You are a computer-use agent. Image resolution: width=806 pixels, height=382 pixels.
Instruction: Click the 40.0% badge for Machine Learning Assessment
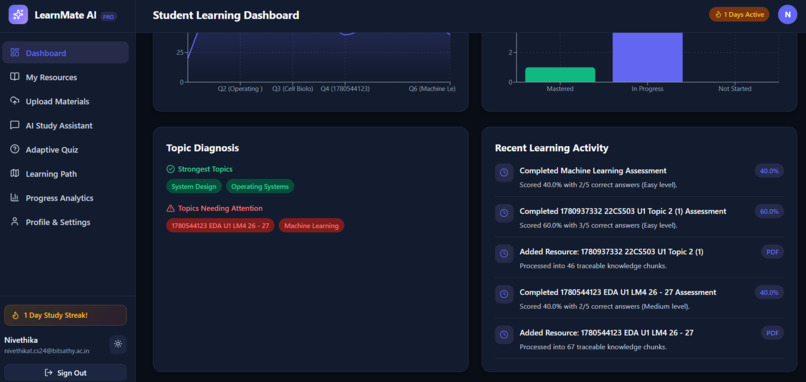pyautogui.click(x=769, y=171)
